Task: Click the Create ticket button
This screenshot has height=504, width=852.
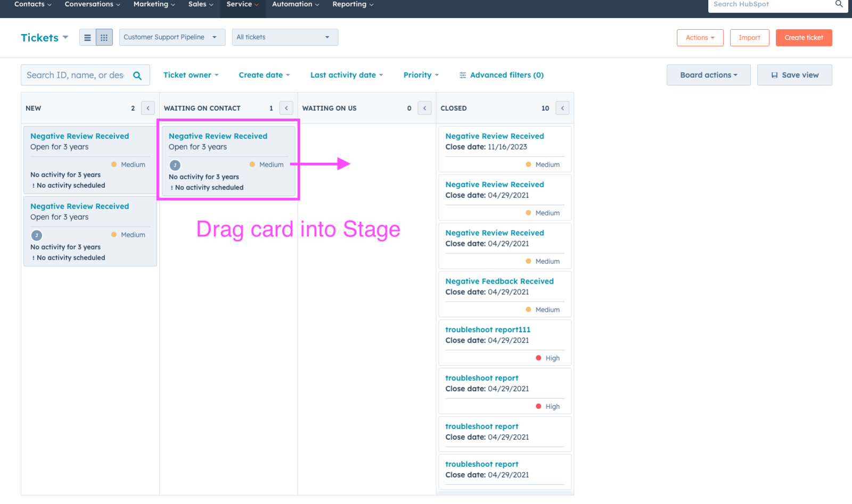Action: pos(804,37)
